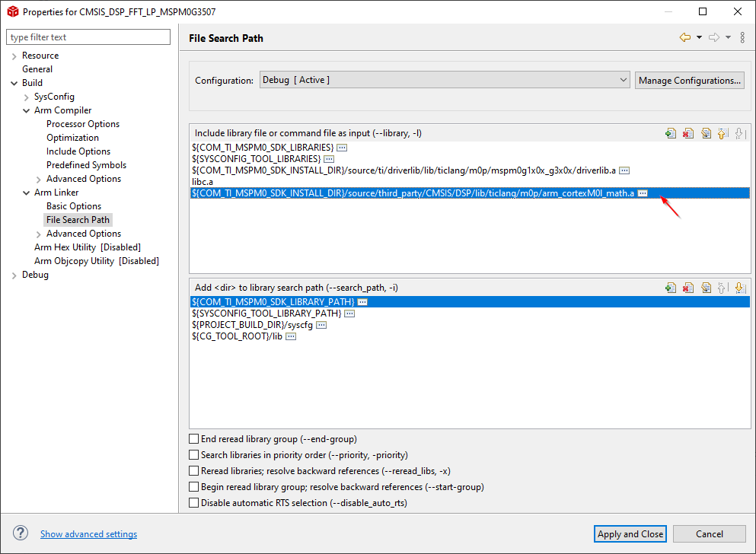Move entry down in --search_path list
This screenshot has width=756, height=554.
pos(740,288)
